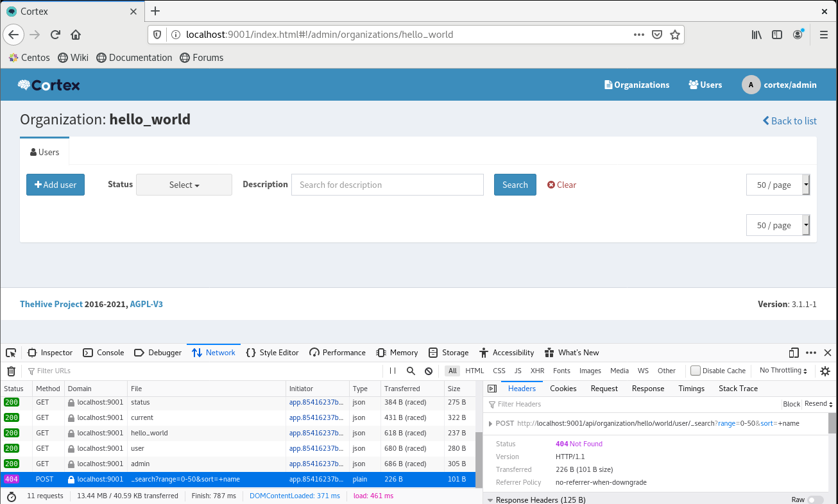Pause or resume network recording
Screen dimensions: 838x504
[393, 371]
